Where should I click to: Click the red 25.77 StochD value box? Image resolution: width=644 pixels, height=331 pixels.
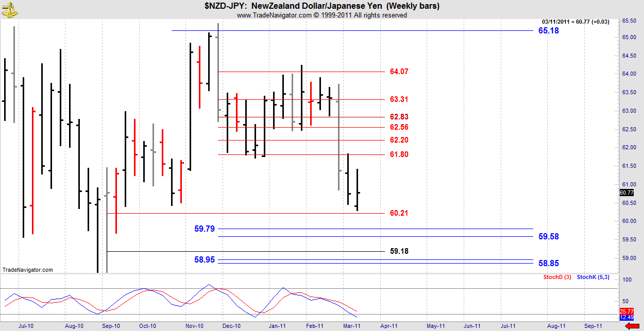(x=626, y=311)
